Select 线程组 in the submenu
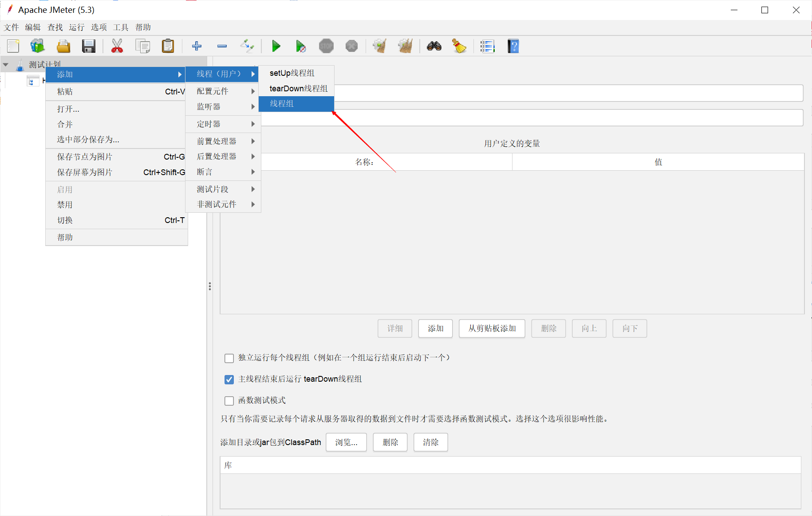 [x=296, y=104]
